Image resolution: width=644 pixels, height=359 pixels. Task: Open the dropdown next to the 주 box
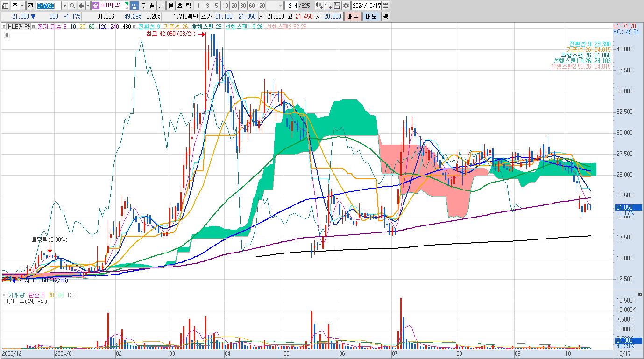(x=22, y=6)
